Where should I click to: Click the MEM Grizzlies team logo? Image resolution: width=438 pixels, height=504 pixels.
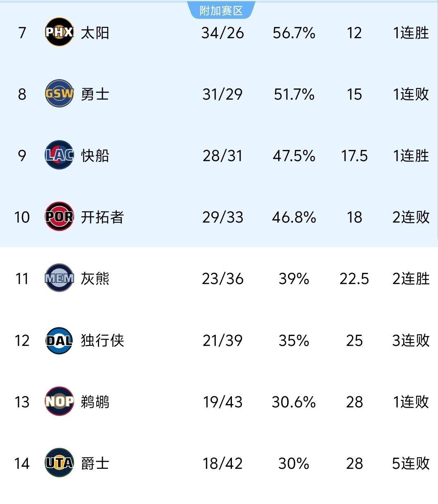pos(59,279)
